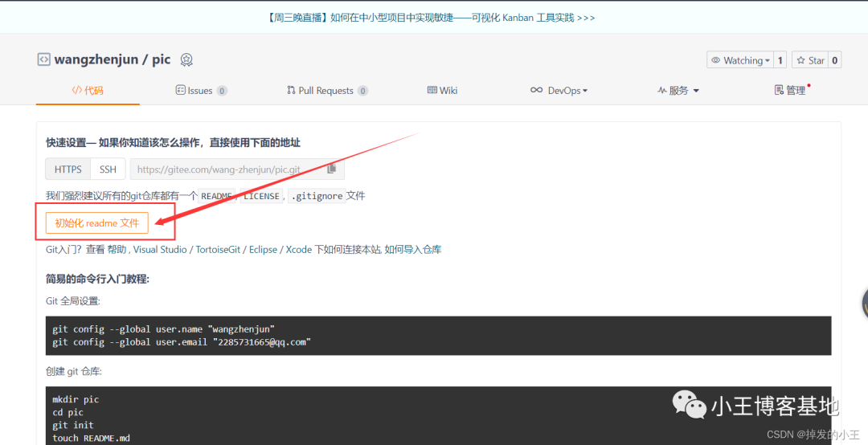The height and width of the screenshot is (445, 868).
Task: Click the watcher count 1
Action: [x=780, y=59]
